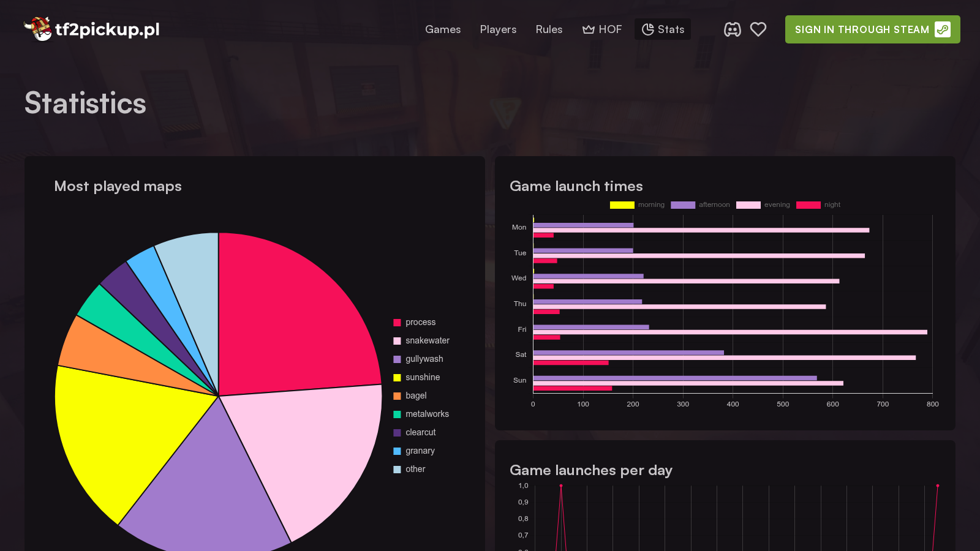Viewport: 980px width, 551px height.
Task: Click the 'Game launches per day' chart line peak
Action: click(561, 485)
